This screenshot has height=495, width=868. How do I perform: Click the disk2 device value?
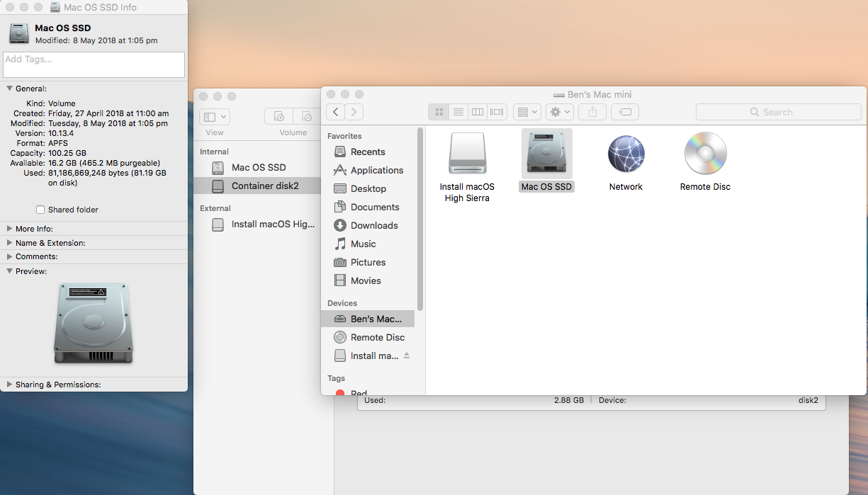[808, 400]
